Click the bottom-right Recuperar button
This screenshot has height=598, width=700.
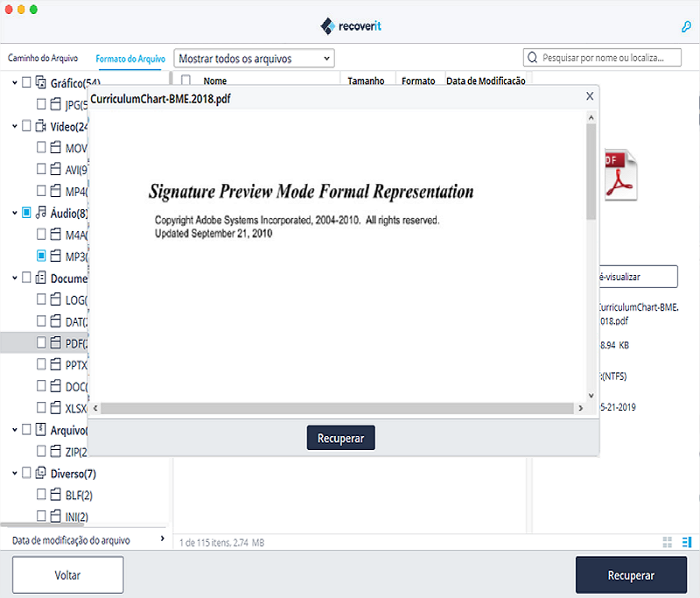[x=631, y=575]
